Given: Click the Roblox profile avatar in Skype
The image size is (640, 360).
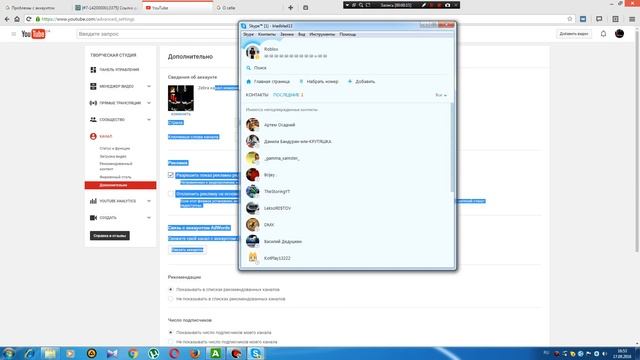Looking at the screenshot, I should point(253,52).
